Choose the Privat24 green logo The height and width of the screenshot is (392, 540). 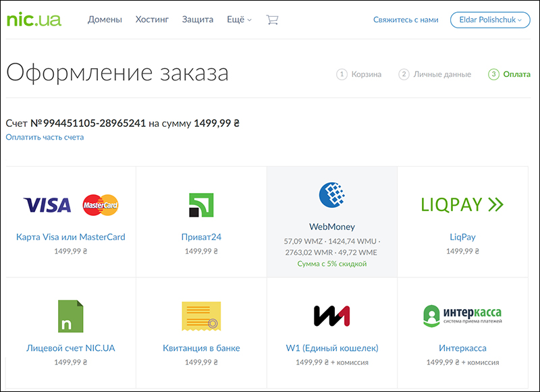(201, 204)
